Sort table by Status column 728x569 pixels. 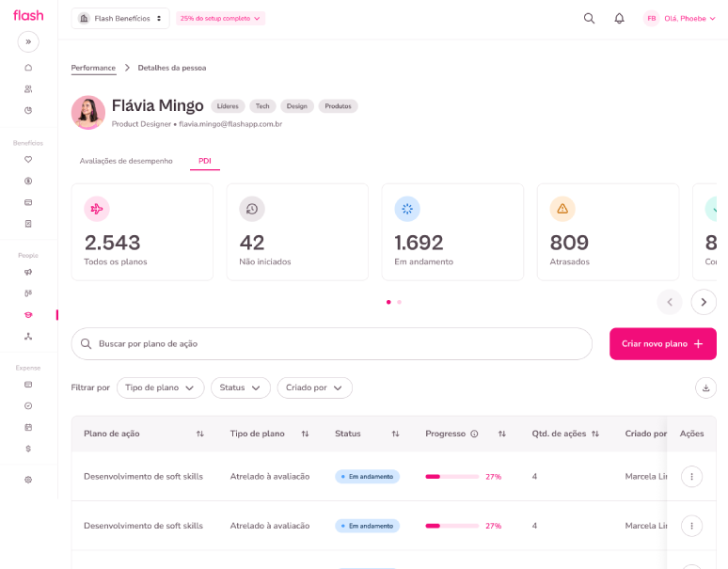coord(395,434)
